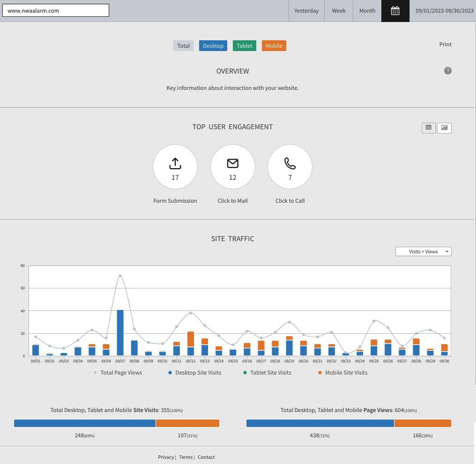
Task: Click the Mobile Site Visits legend swatch
Action: tap(320, 373)
